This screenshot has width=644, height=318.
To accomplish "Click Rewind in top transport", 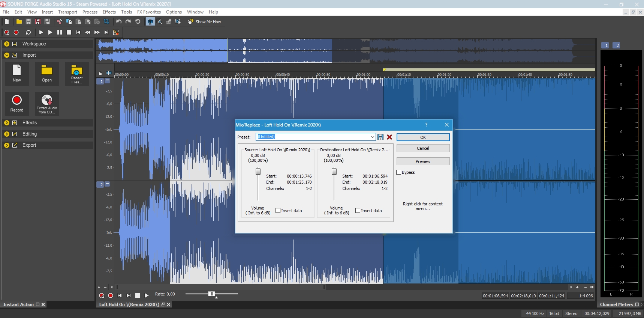I will point(88,32).
